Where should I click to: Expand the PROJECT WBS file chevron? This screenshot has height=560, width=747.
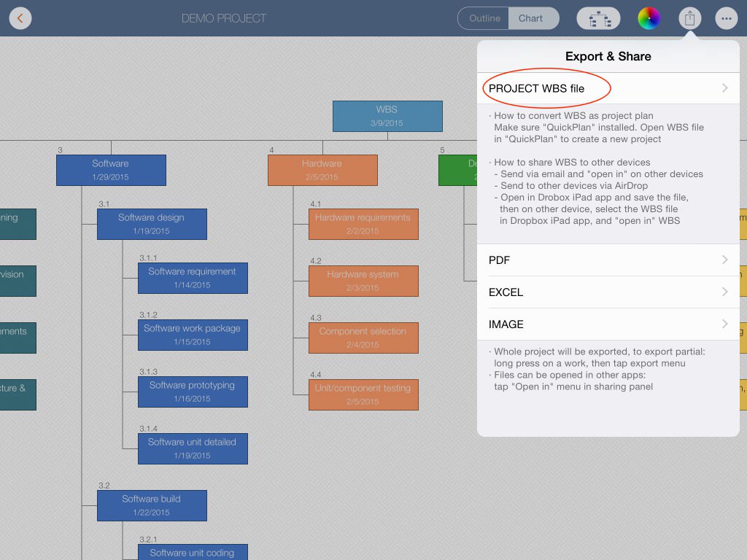(x=724, y=88)
